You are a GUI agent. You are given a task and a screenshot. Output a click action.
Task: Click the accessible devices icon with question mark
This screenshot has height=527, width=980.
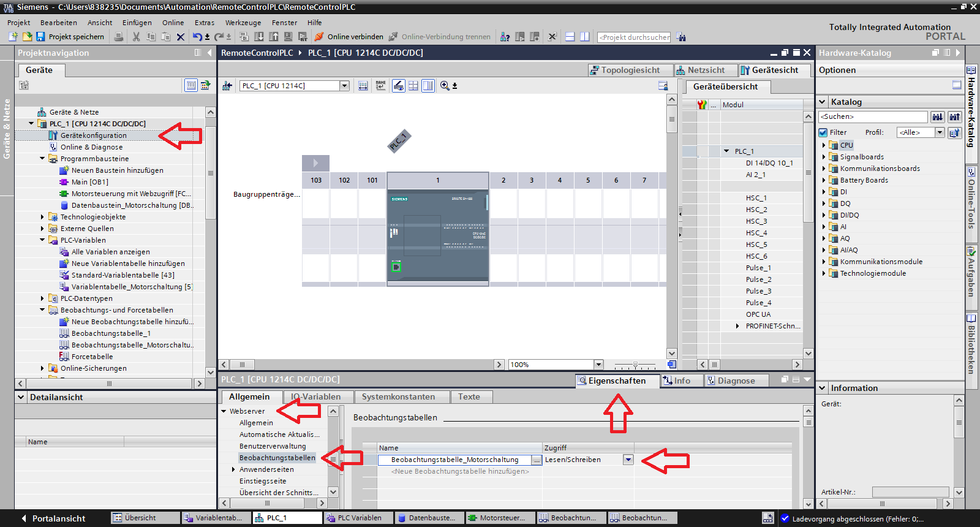pos(505,37)
